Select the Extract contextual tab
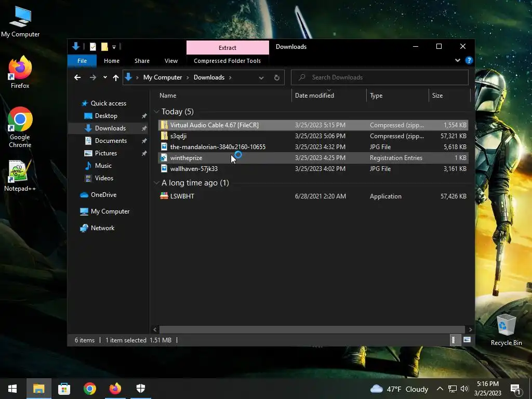The width and height of the screenshot is (532, 399). pos(228,47)
